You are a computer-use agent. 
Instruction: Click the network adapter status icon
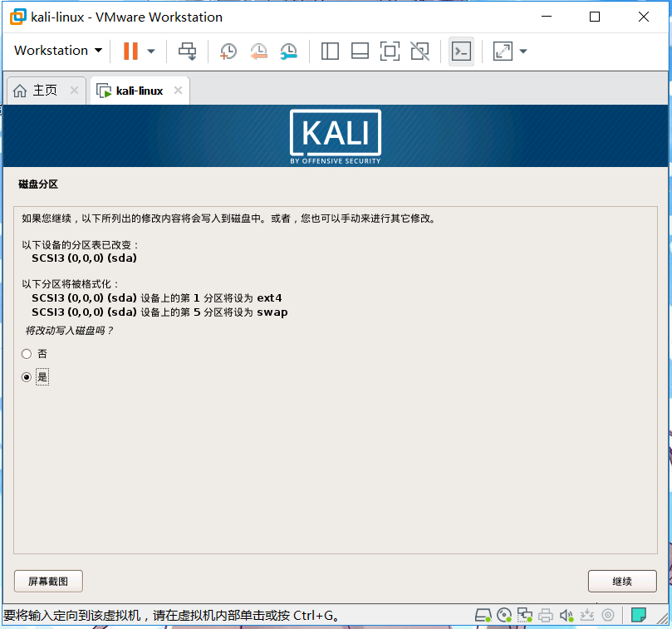point(525,615)
